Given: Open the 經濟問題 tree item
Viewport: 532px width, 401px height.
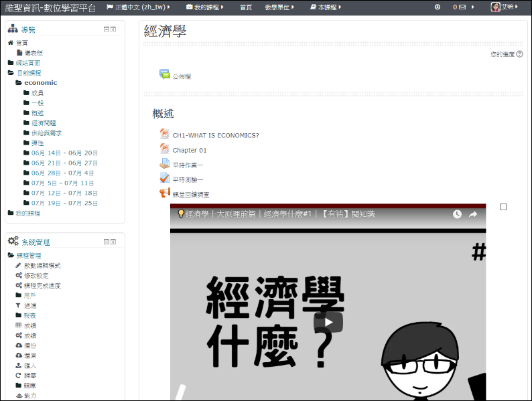Looking at the screenshot, I should [x=44, y=123].
